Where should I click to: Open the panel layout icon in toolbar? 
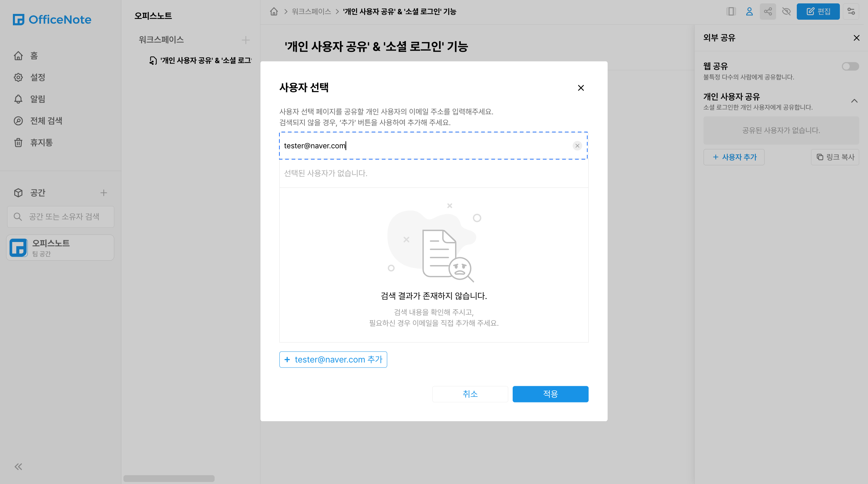point(731,12)
